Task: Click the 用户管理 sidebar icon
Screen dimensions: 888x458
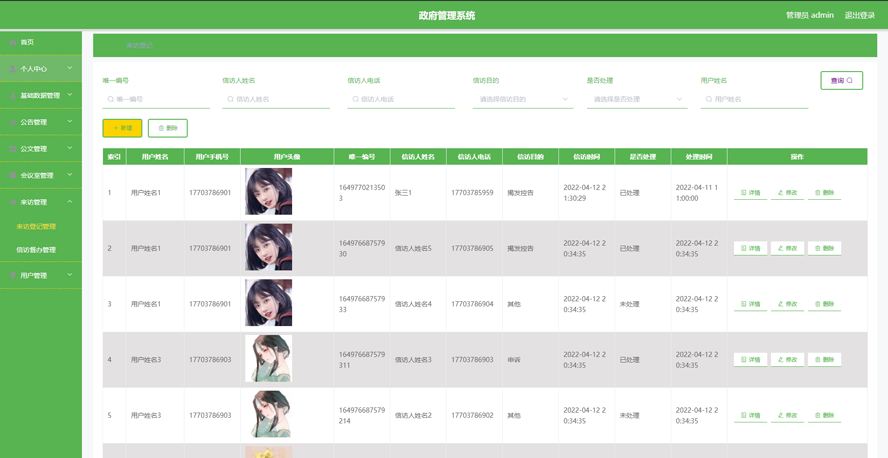Action: [x=13, y=276]
